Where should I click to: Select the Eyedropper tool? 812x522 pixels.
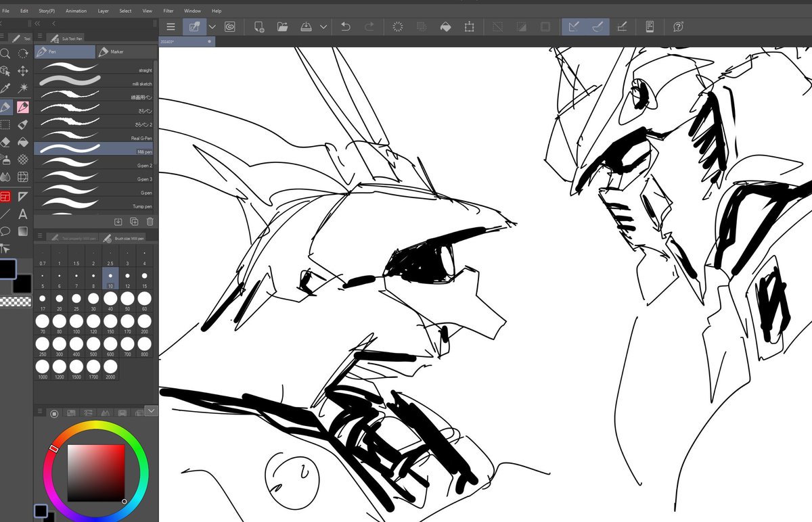click(x=5, y=89)
